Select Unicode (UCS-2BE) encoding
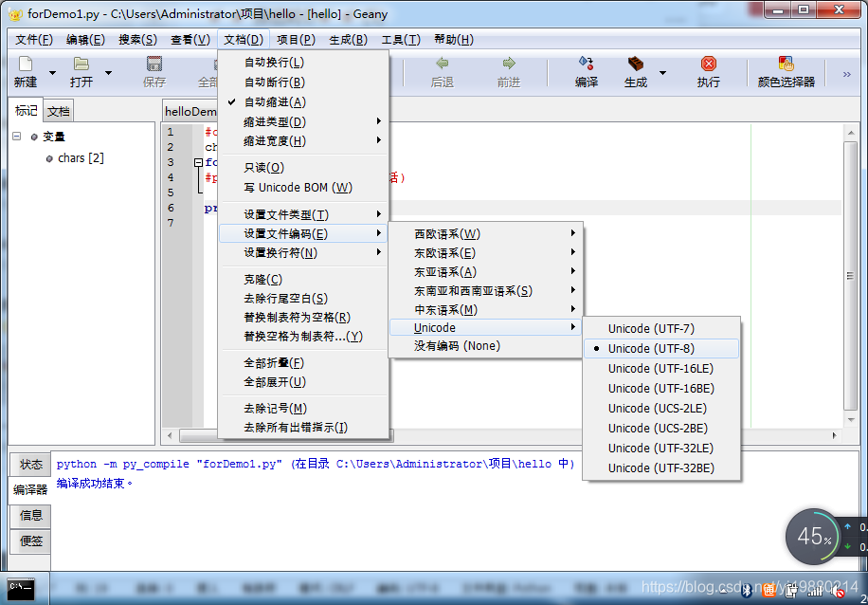868x605 pixels. point(661,429)
